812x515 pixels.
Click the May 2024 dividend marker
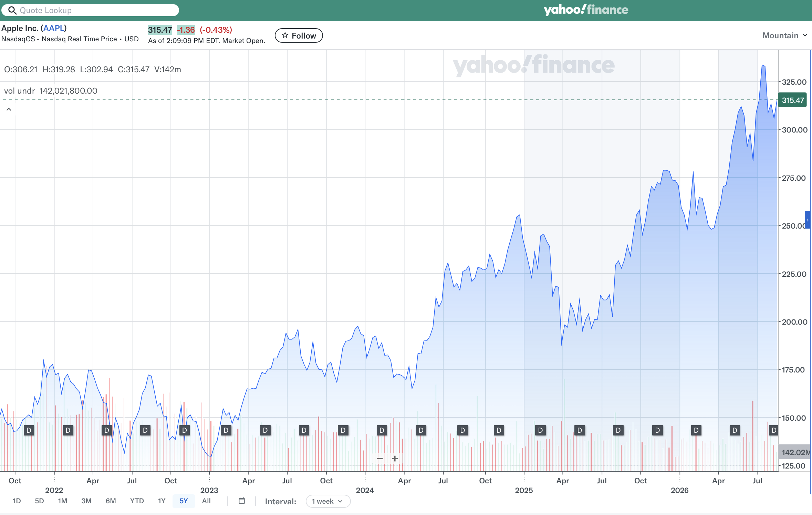[421, 430]
